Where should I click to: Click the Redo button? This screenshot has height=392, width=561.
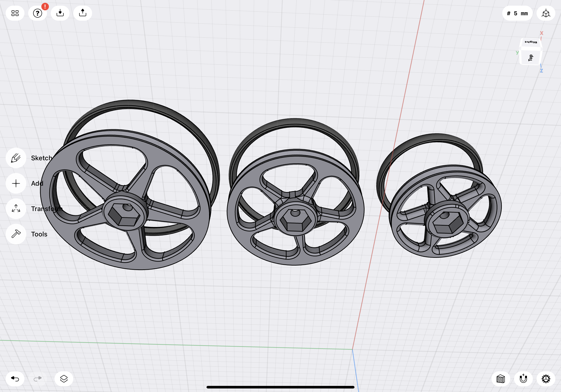click(x=37, y=379)
